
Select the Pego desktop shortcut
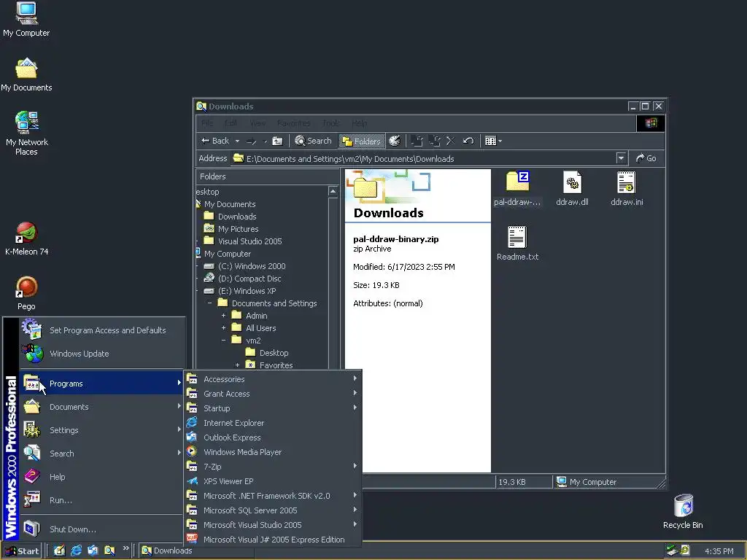[26, 293]
